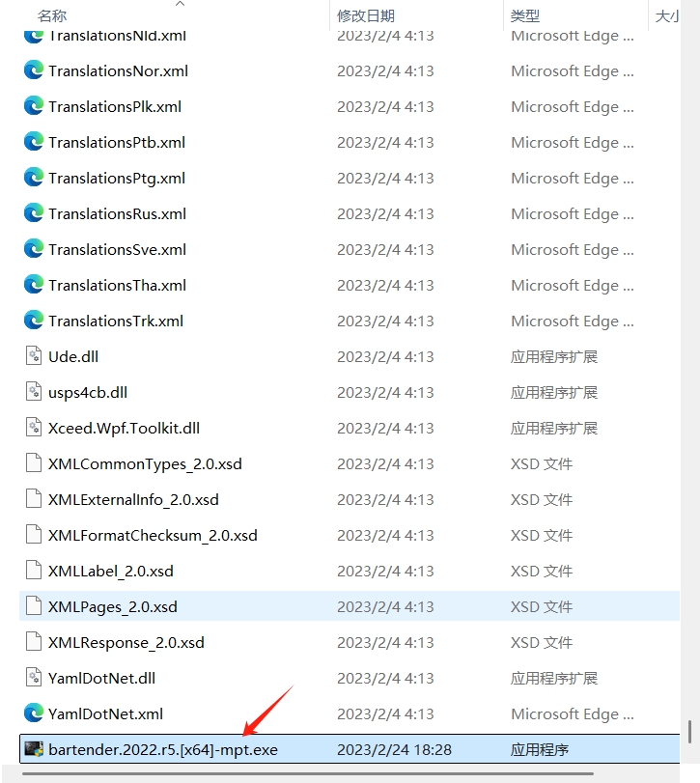Click the 应用程序扩展 type of Ude.dll
Viewport: 700px width, 783px height.
point(554,356)
